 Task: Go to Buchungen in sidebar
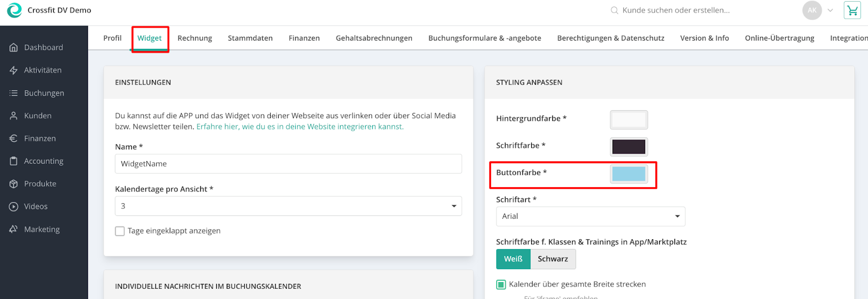coord(43,93)
